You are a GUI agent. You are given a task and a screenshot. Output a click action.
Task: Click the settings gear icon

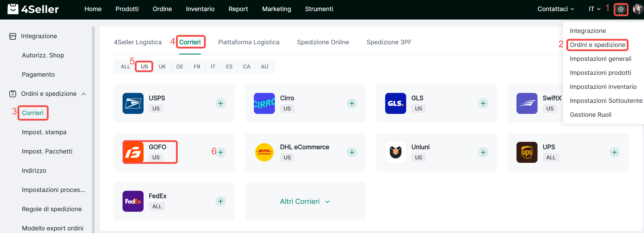[621, 9]
